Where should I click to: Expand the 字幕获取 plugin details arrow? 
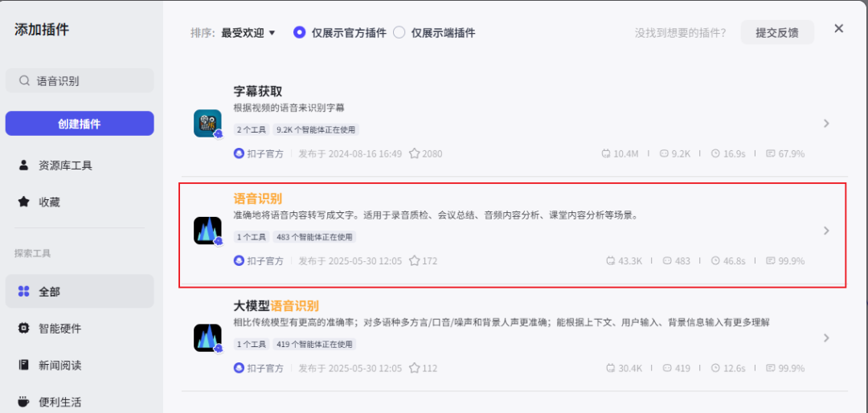(826, 124)
